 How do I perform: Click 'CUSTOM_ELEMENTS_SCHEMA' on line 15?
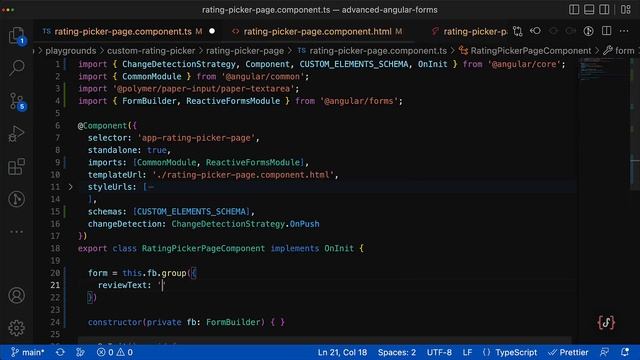click(x=191, y=211)
